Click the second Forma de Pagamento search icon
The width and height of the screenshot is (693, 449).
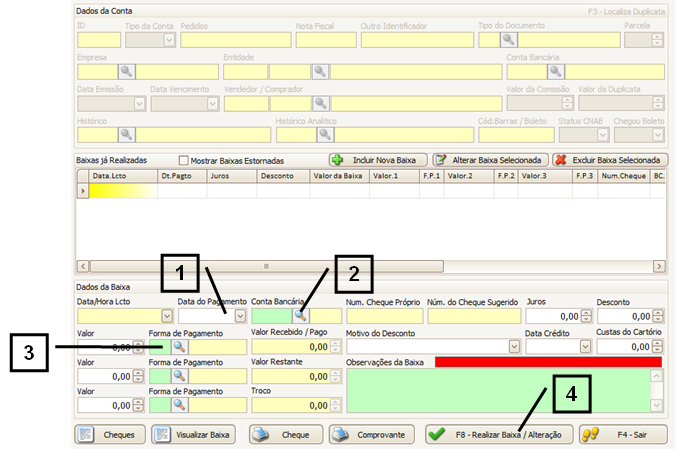point(180,376)
